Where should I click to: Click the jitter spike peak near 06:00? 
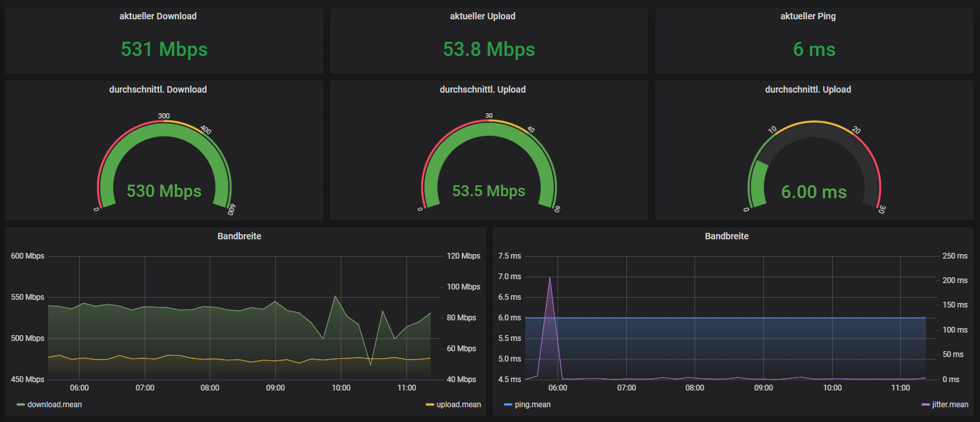pos(550,277)
